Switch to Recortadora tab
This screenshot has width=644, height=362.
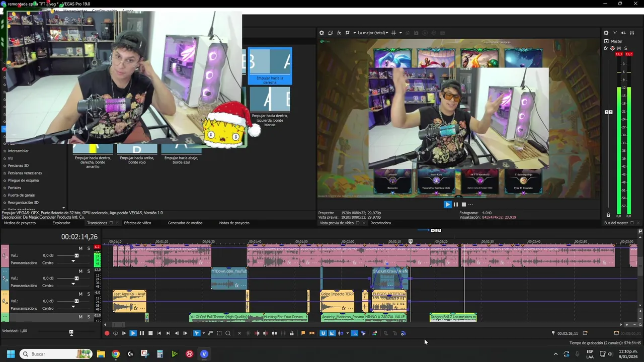tap(380, 223)
